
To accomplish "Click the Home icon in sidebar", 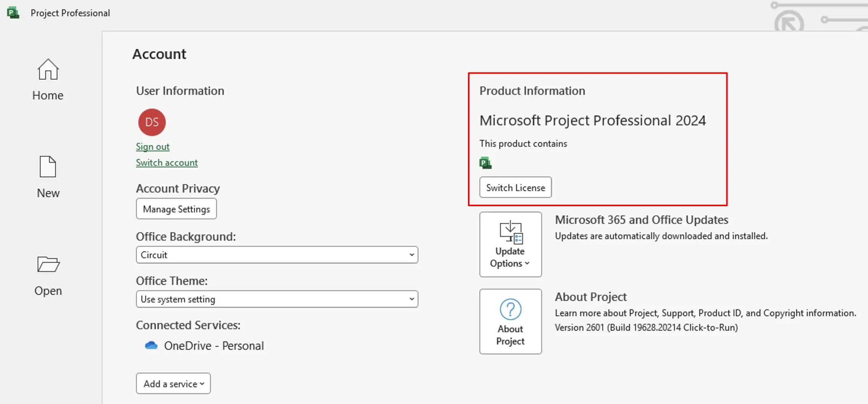I will (x=48, y=69).
